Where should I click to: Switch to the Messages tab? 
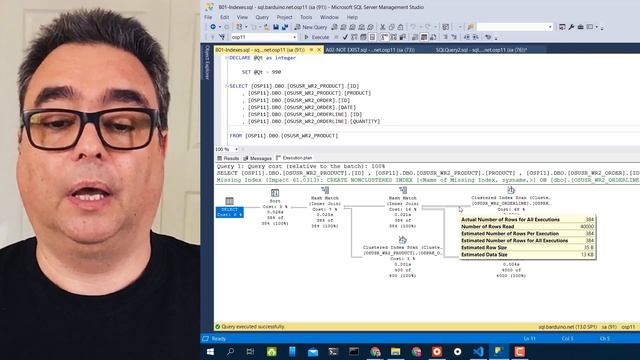[x=257, y=158]
